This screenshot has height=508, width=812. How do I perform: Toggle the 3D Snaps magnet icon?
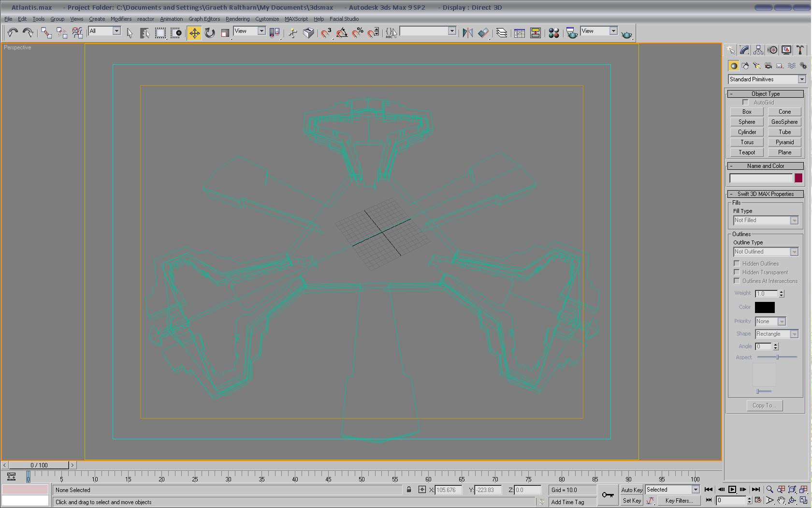pyautogui.click(x=327, y=33)
